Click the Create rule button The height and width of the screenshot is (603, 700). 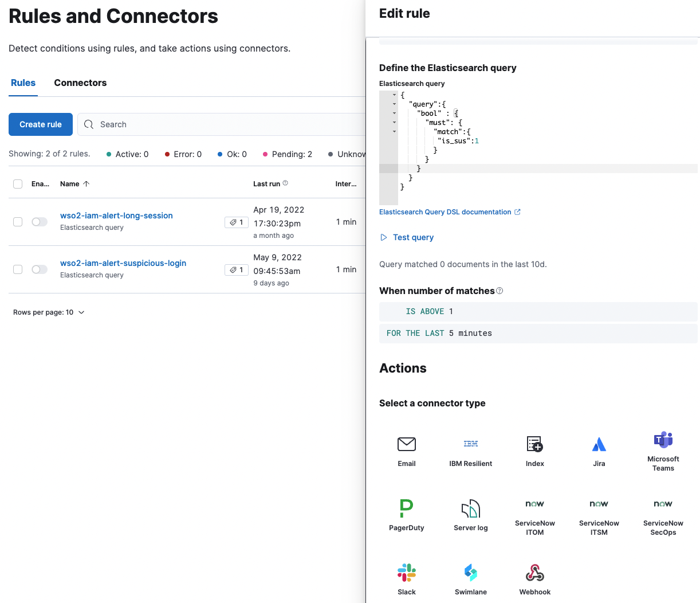(41, 124)
